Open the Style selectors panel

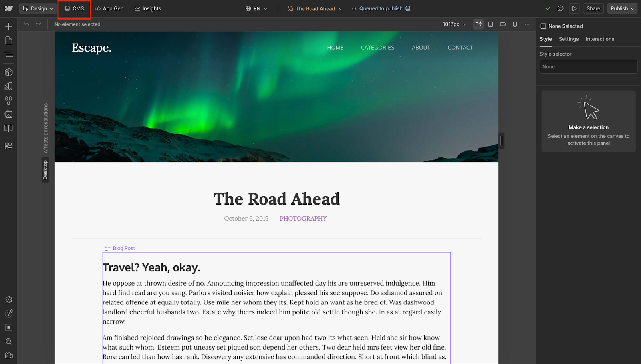[x=8, y=86]
